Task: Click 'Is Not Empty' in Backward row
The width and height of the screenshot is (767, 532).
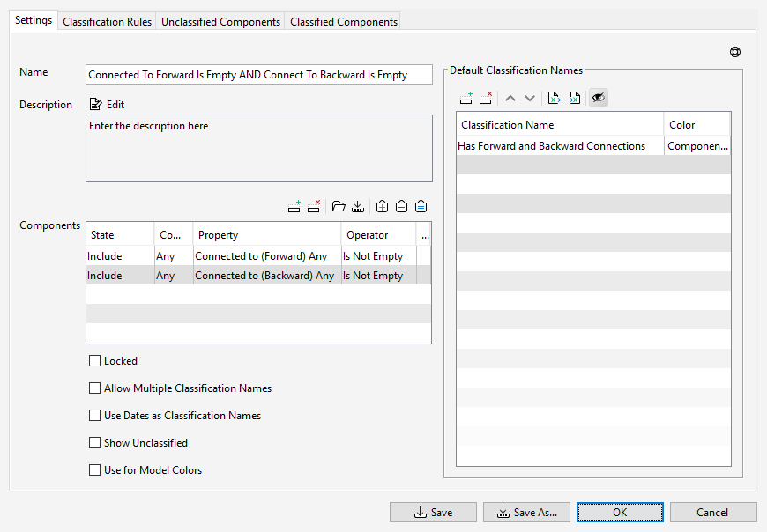Action: (x=378, y=276)
